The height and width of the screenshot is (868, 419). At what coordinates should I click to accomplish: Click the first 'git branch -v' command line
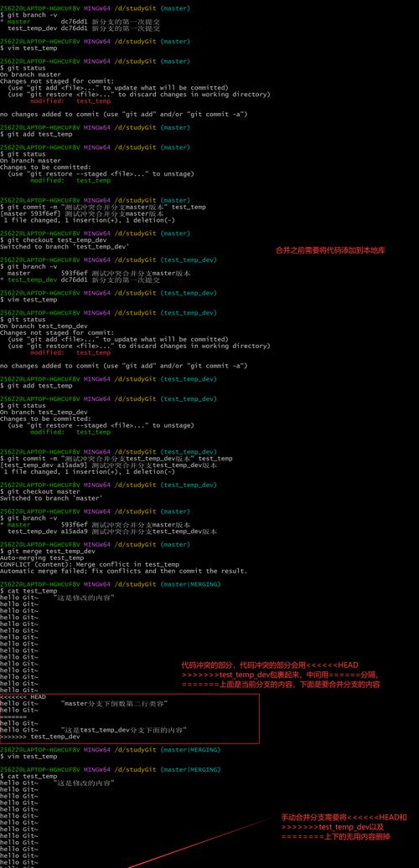tap(28, 16)
